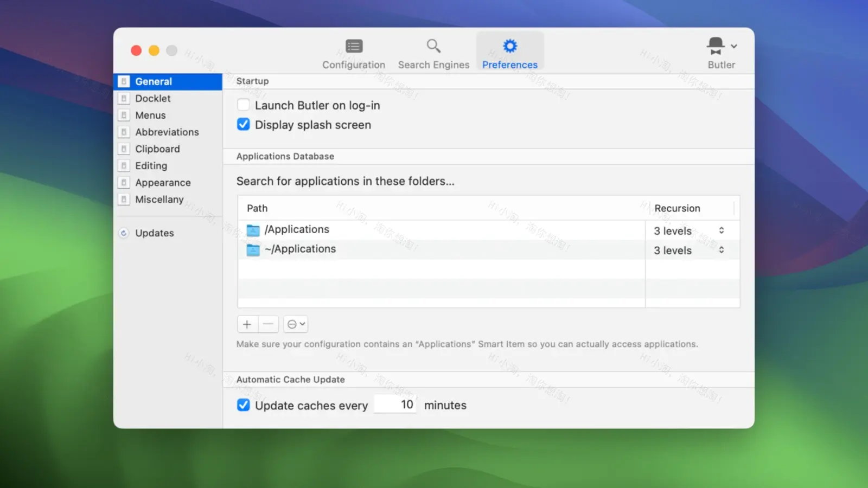
Task: Uncheck Display splash screen
Action: 243,124
